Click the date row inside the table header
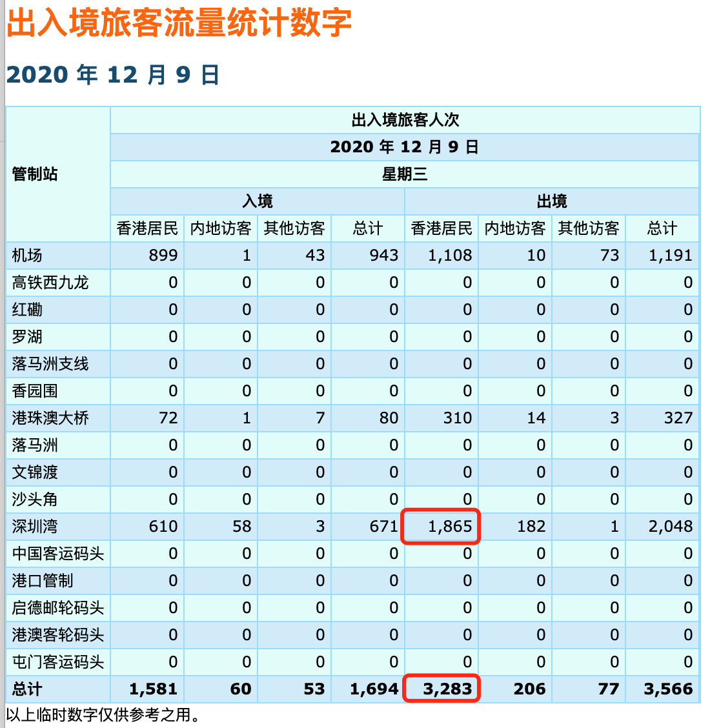This screenshot has width=710, height=728. 405,147
